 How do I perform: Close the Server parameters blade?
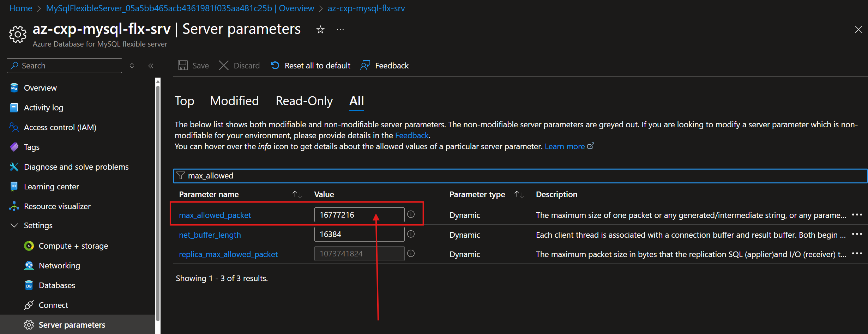point(858,30)
